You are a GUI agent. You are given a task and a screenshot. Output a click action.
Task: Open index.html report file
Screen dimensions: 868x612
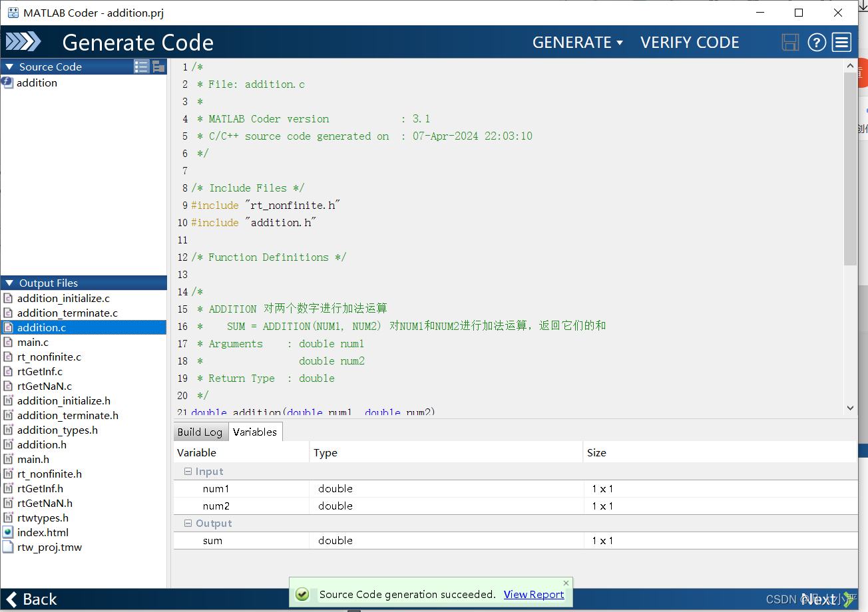coord(43,532)
